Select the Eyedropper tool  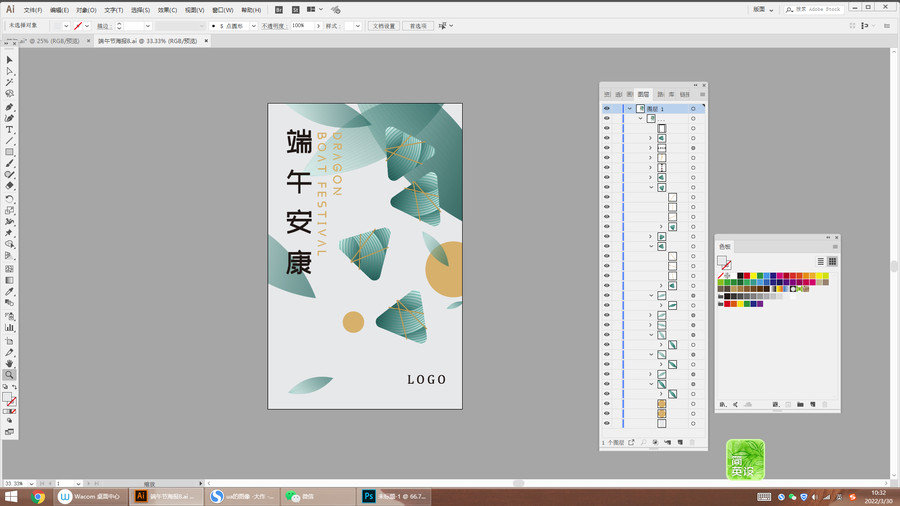pyautogui.click(x=9, y=292)
